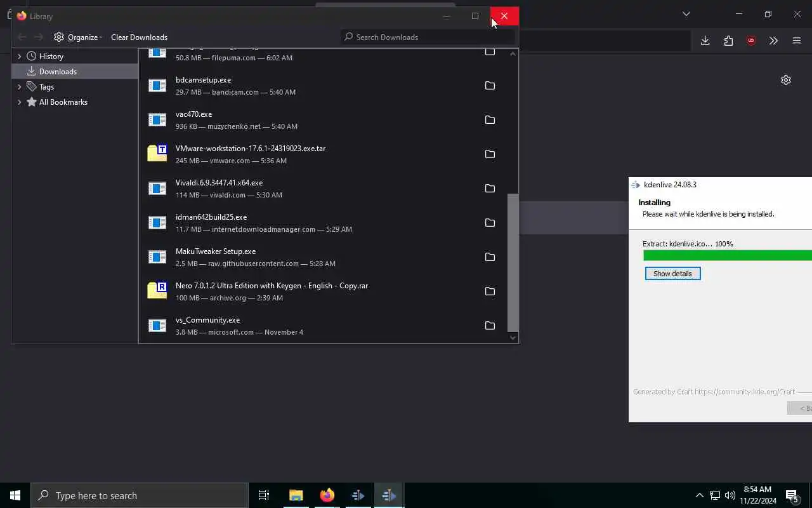Viewport: 812px width, 508px height.
Task: Select Downloads in Library sidebar
Action: coord(75,71)
